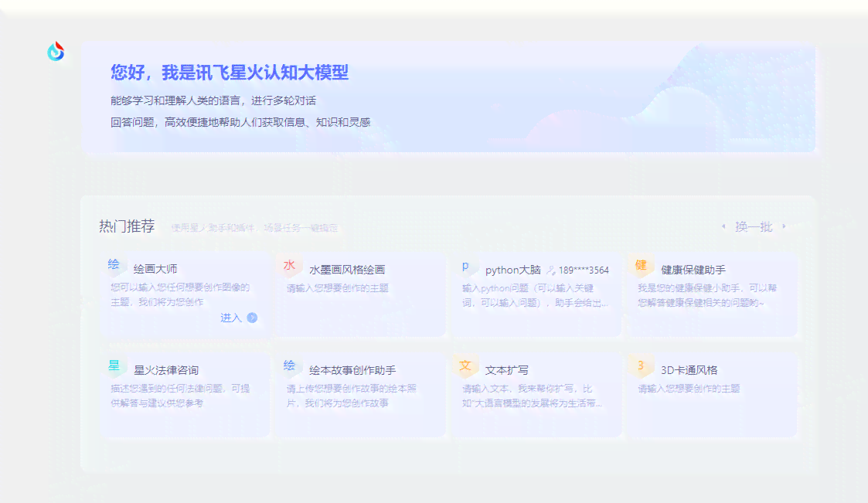Viewport: 868px width, 503px height.
Task: Open the 星火法律咨询 assistant title
Action: tap(166, 369)
